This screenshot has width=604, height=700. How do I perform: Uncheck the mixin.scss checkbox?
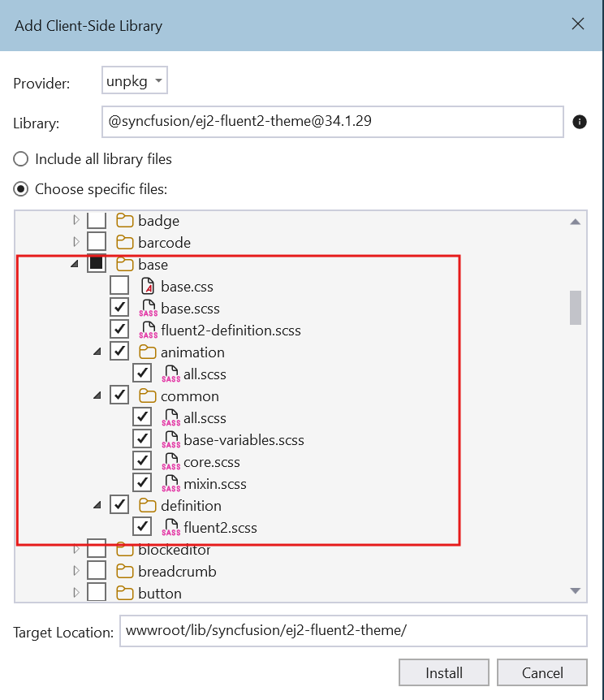point(142,482)
